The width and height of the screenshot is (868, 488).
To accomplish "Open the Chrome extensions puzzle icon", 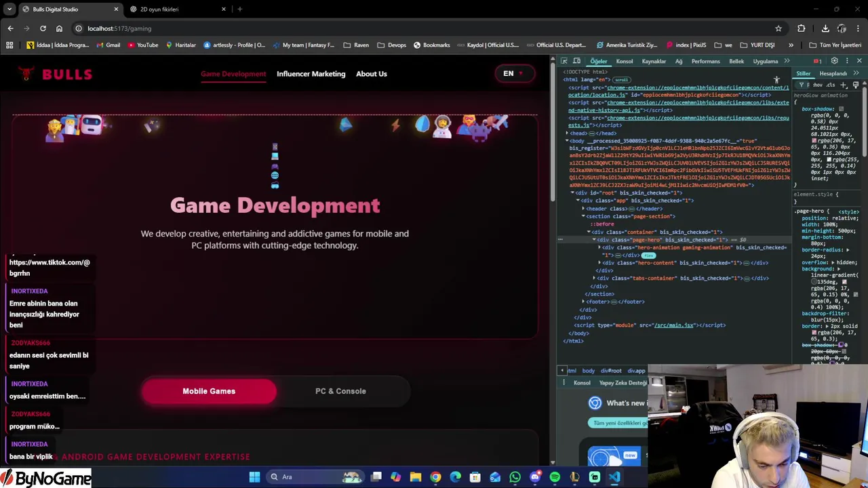I will point(802,28).
